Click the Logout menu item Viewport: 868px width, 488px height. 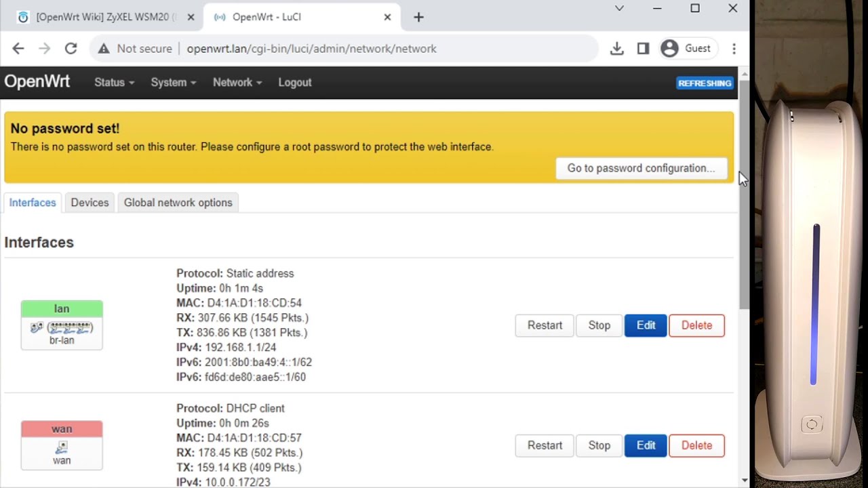point(295,82)
